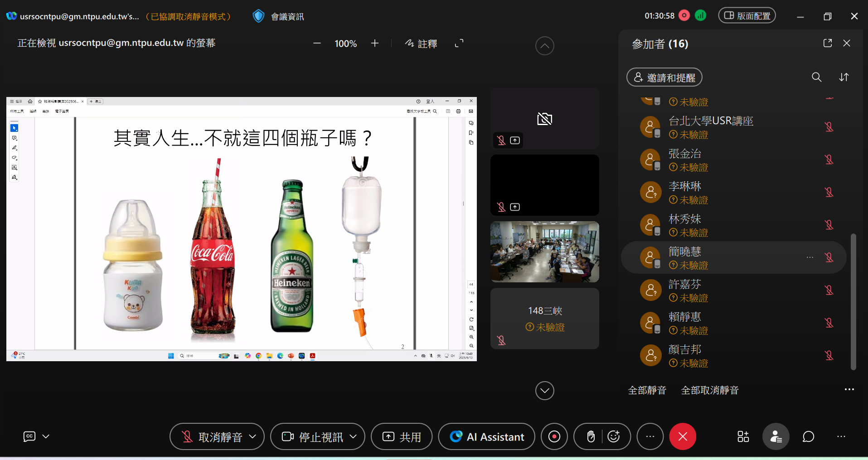Screen dimensions: 868x460
Task: Expand audio options dropdown arrow
Action: [x=253, y=436]
